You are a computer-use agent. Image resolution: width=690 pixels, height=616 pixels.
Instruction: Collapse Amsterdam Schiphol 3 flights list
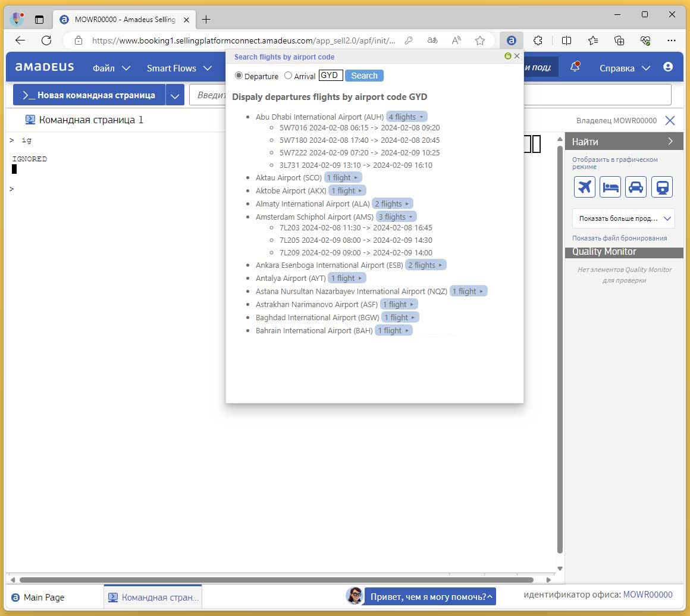[x=396, y=217]
